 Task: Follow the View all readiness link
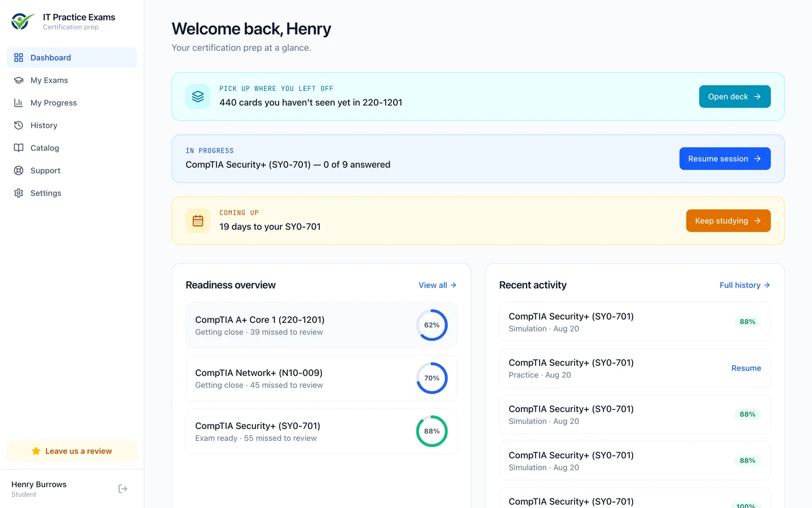coord(438,285)
